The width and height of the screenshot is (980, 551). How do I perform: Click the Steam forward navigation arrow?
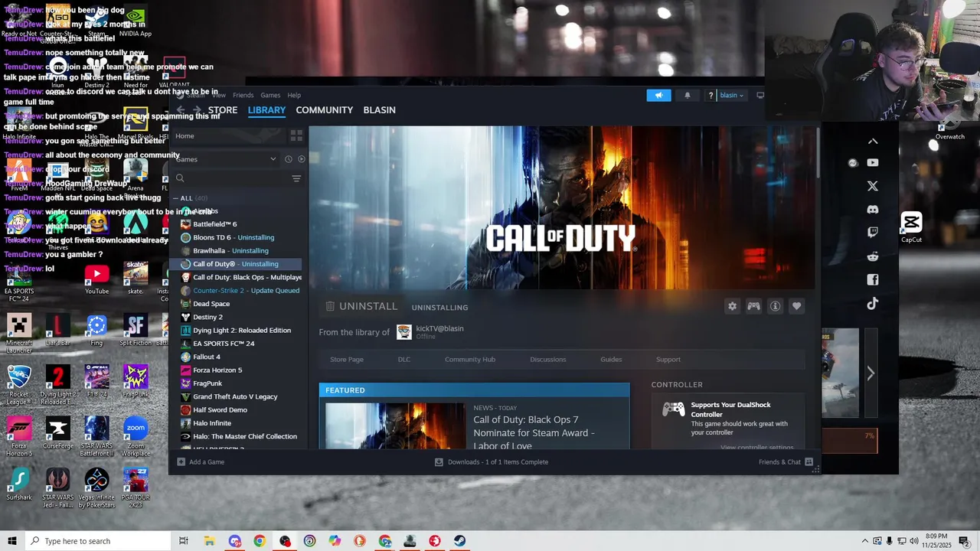coord(196,110)
